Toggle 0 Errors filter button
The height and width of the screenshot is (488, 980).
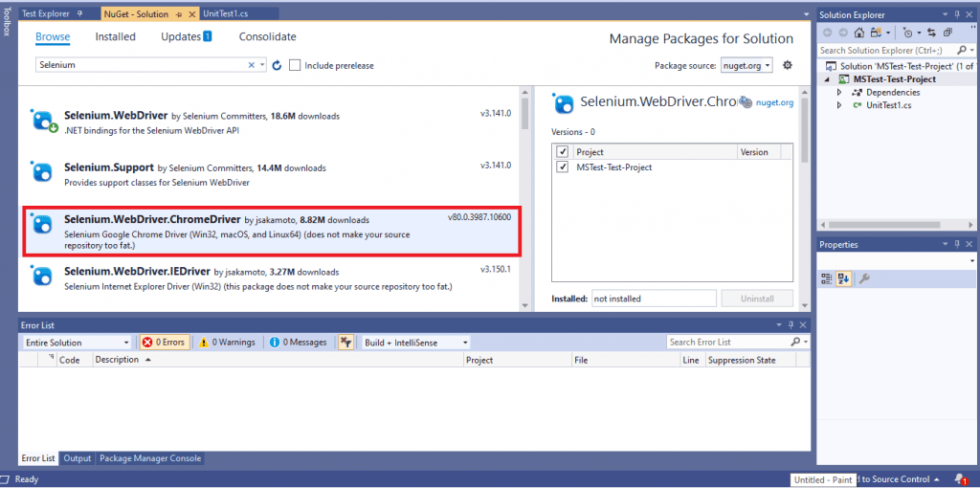point(165,342)
